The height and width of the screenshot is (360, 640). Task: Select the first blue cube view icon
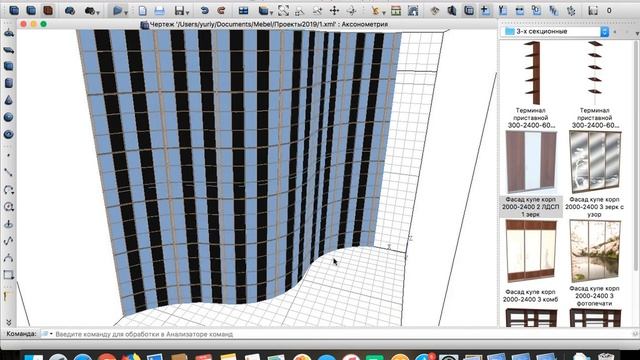pos(14,10)
